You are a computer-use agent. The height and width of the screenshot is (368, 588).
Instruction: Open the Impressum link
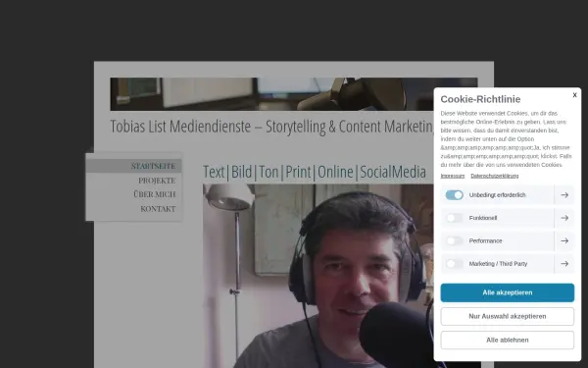click(x=452, y=176)
